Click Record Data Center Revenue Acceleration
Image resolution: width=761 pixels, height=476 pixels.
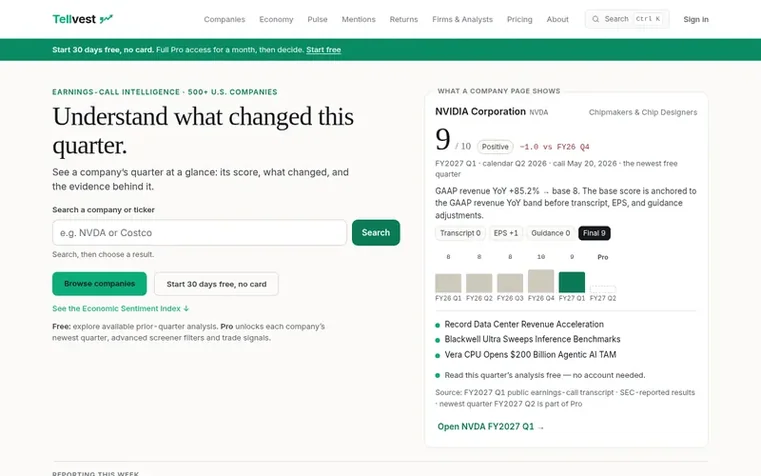point(524,324)
